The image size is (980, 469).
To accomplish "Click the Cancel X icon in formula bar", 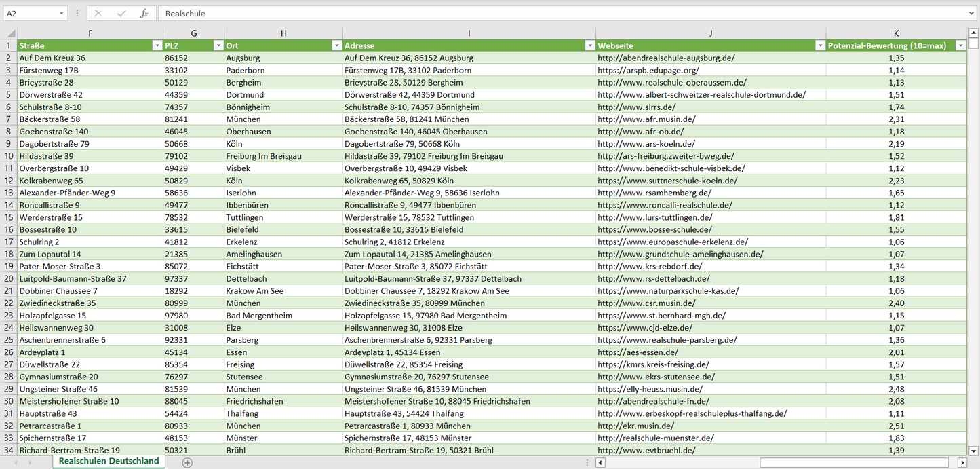I will click(x=98, y=14).
